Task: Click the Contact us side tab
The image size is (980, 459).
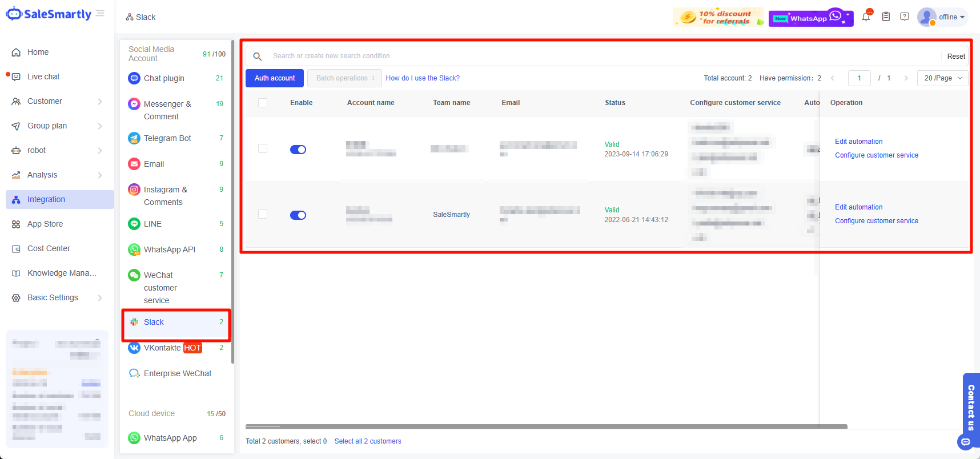Action: [971, 408]
